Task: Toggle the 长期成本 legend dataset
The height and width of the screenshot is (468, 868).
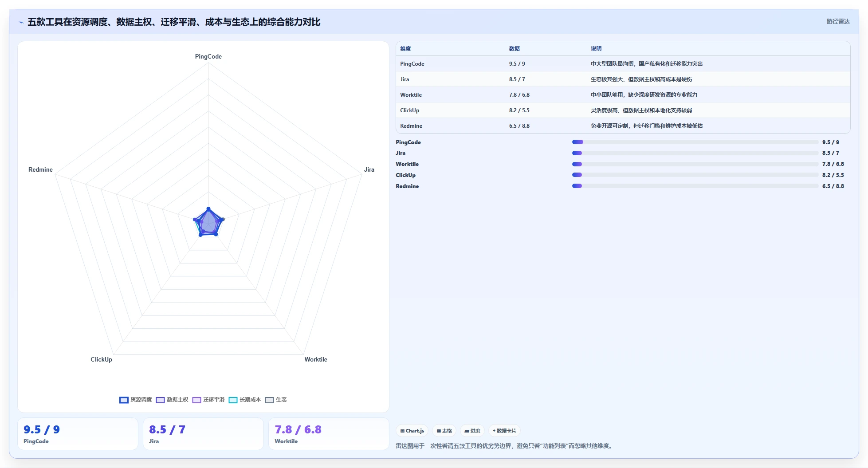Action: point(245,400)
